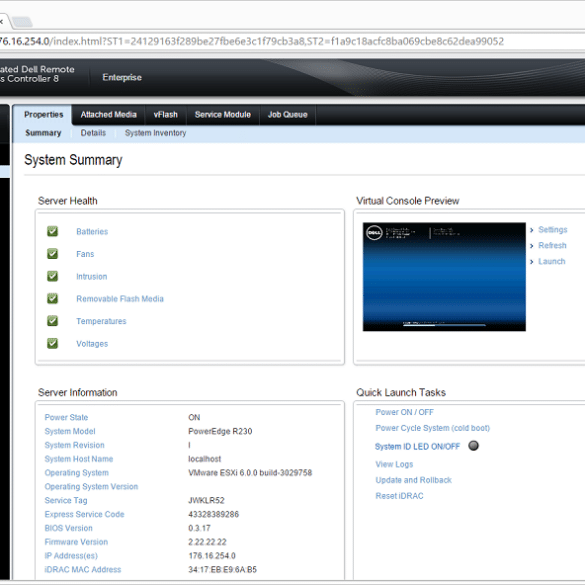This screenshot has width=585, height=585.
Task: Click the PowerEdge R230 model value
Action: pyautogui.click(x=220, y=431)
